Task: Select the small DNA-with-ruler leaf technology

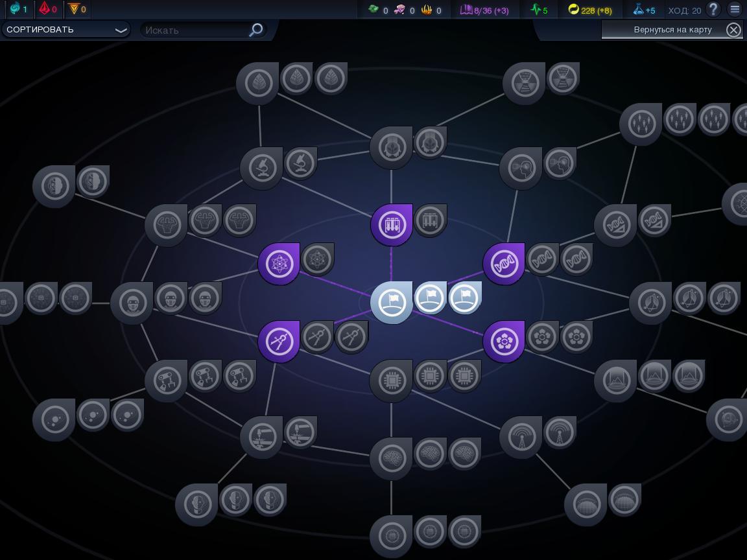Action: click(654, 220)
